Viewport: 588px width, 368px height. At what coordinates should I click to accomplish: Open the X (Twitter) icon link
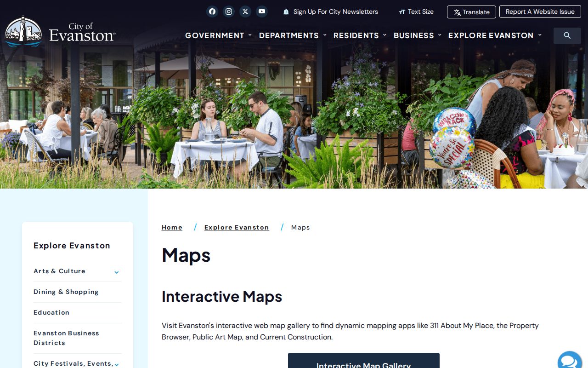245,11
